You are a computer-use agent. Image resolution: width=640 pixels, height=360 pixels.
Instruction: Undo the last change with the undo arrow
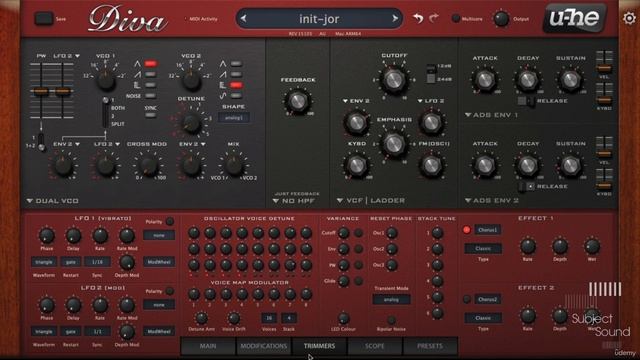click(x=418, y=18)
